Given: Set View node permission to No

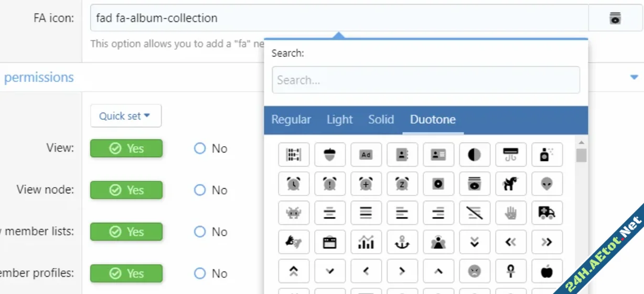Looking at the screenshot, I should tap(200, 190).
